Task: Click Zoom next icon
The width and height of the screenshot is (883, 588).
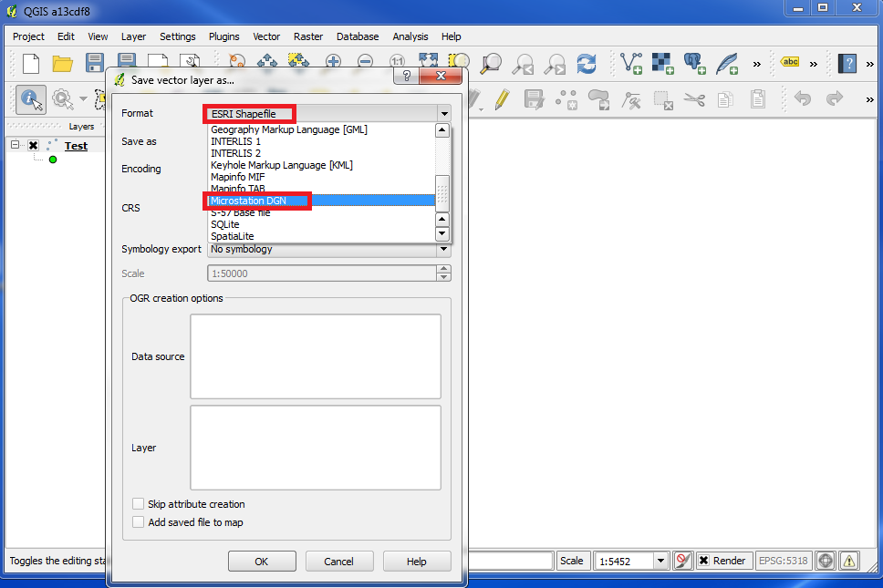Action: point(556,64)
